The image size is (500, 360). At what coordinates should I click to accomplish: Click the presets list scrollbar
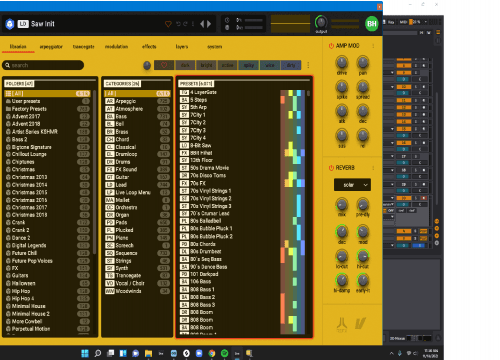tap(308, 94)
